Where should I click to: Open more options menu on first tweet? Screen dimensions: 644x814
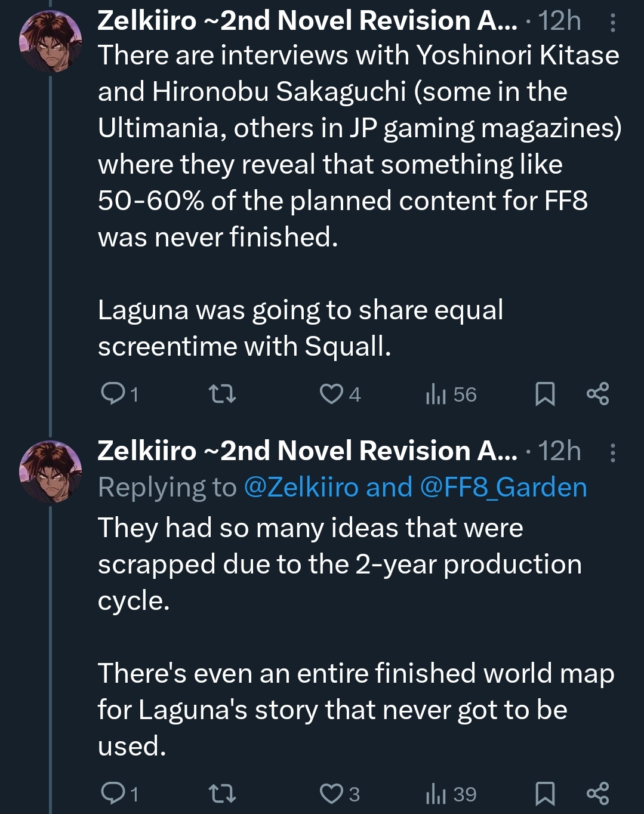[613, 23]
